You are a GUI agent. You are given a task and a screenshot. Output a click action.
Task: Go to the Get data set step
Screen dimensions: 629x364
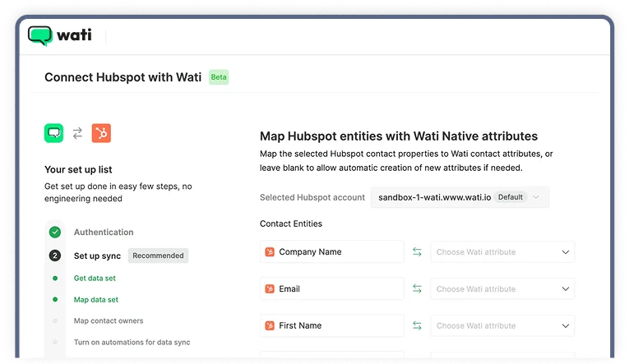[95, 279]
